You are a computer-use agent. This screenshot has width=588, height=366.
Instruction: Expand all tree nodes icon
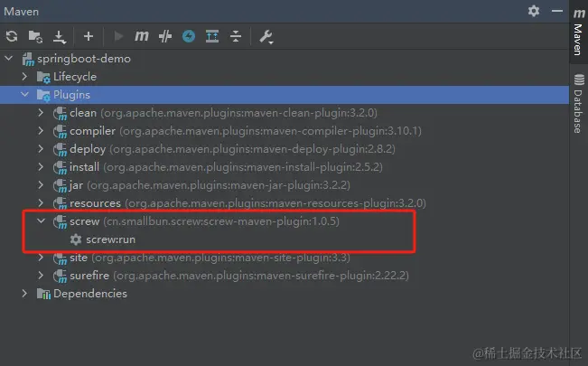click(x=212, y=36)
